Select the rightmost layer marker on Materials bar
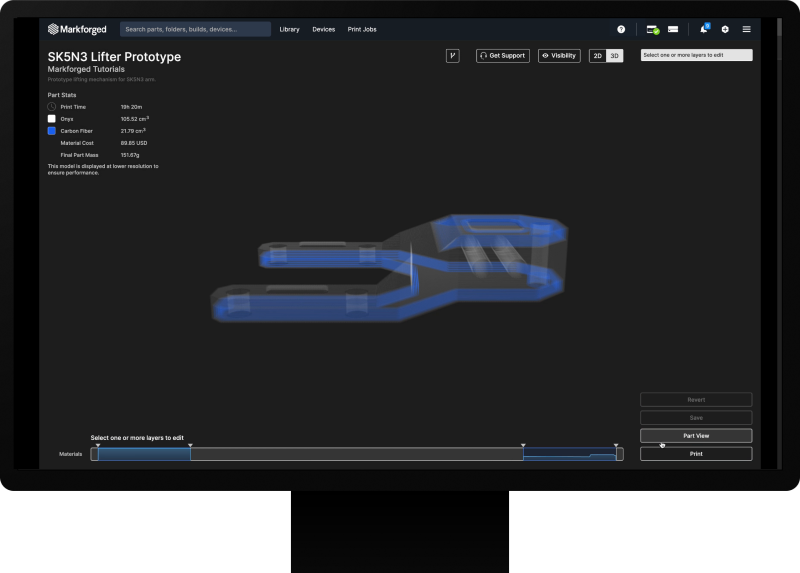The width and height of the screenshot is (800, 573). [x=616, y=445]
